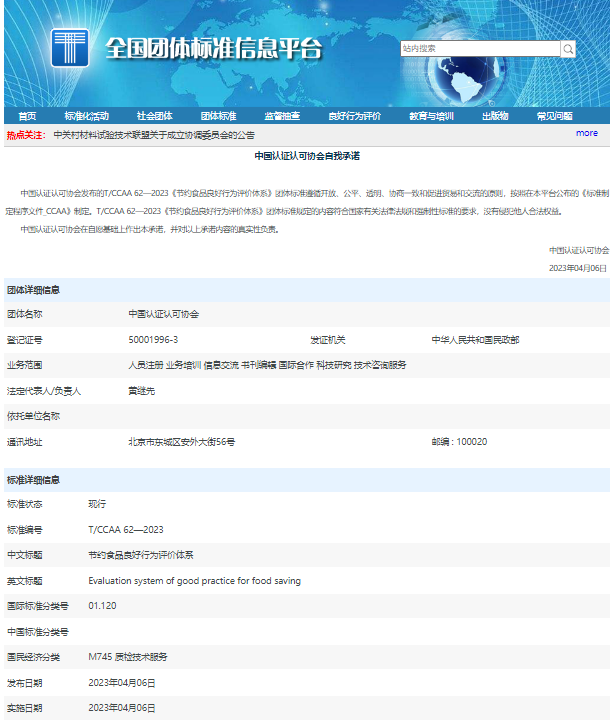Select the 热点关注 label
Viewport: 612px width, 723px height.
click(26, 135)
